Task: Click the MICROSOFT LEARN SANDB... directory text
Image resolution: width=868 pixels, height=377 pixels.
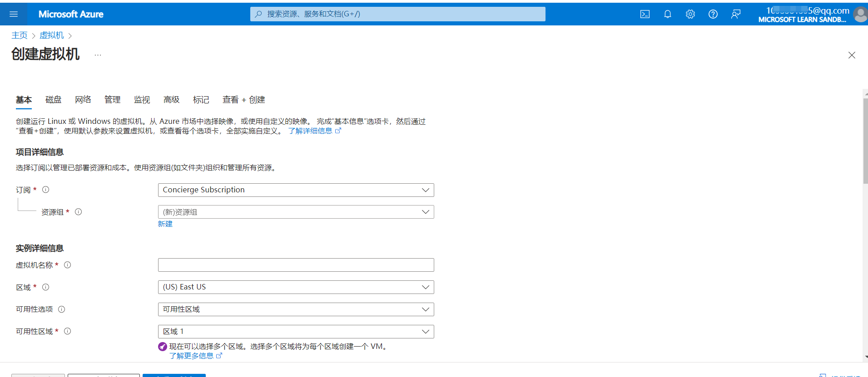Action: click(x=802, y=20)
